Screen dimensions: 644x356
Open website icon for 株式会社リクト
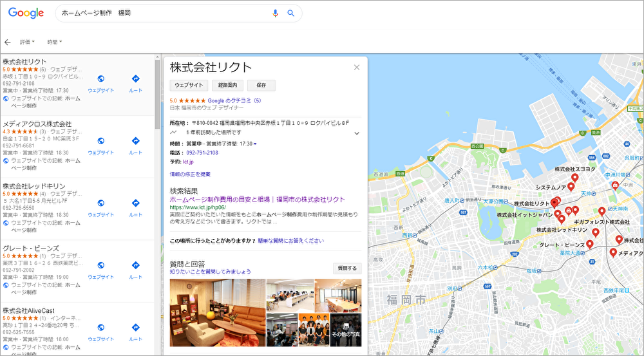(100, 79)
